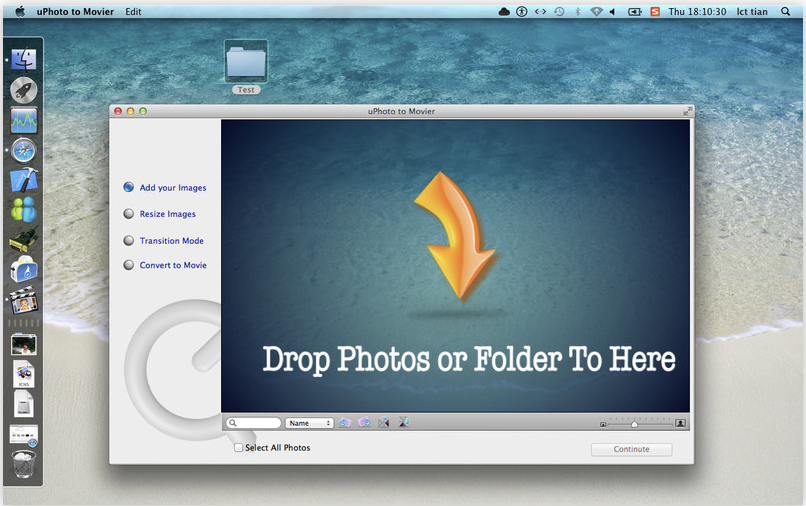Open the blue toaster app in dock
Viewport: 806px width, 506px height.
click(24, 269)
